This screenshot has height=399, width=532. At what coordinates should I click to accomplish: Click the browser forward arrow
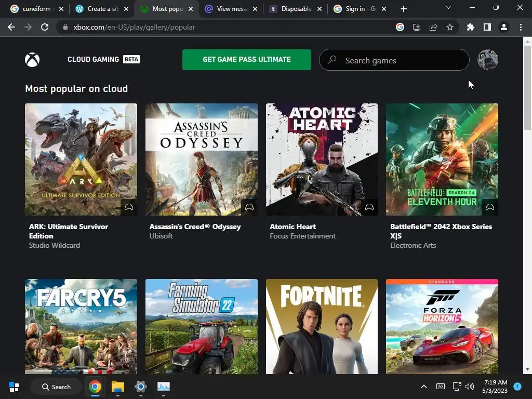(28, 27)
